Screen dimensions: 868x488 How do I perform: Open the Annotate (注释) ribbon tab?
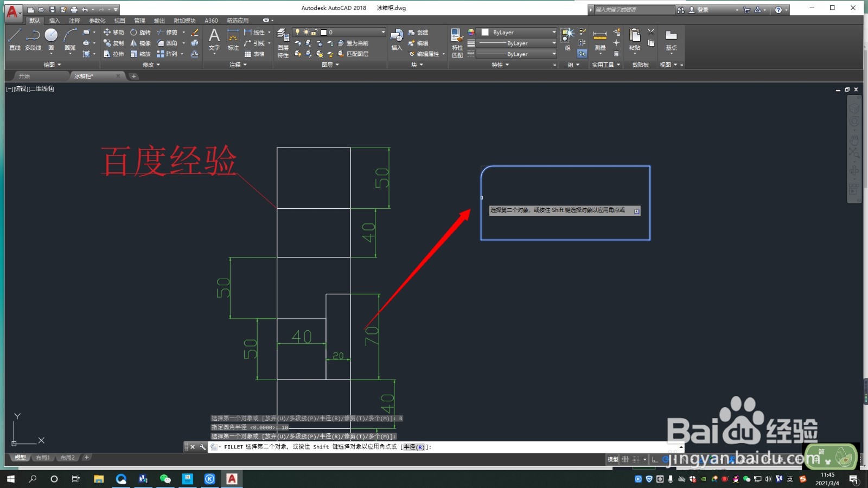pos(74,21)
